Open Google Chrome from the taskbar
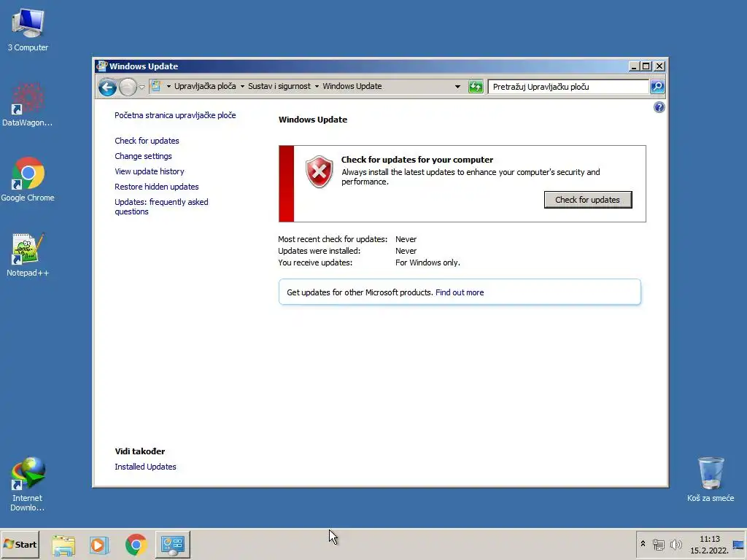Image resolution: width=747 pixels, height=560 pixels. 136,545
